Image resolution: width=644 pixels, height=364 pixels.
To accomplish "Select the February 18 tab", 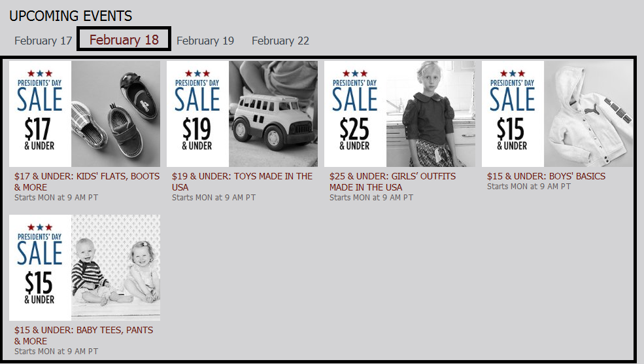I will point(124,40).
